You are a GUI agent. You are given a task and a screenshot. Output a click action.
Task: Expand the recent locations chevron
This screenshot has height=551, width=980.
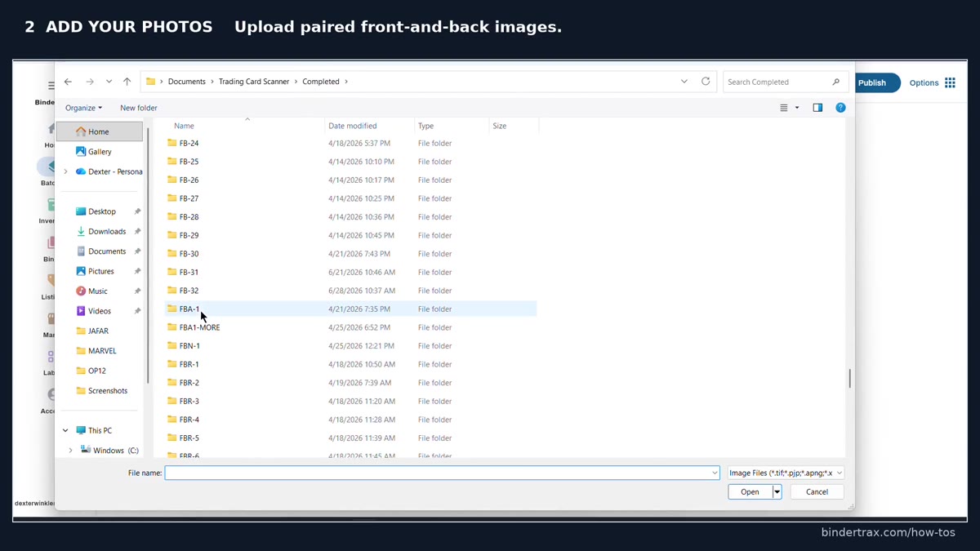pos(109,82)
